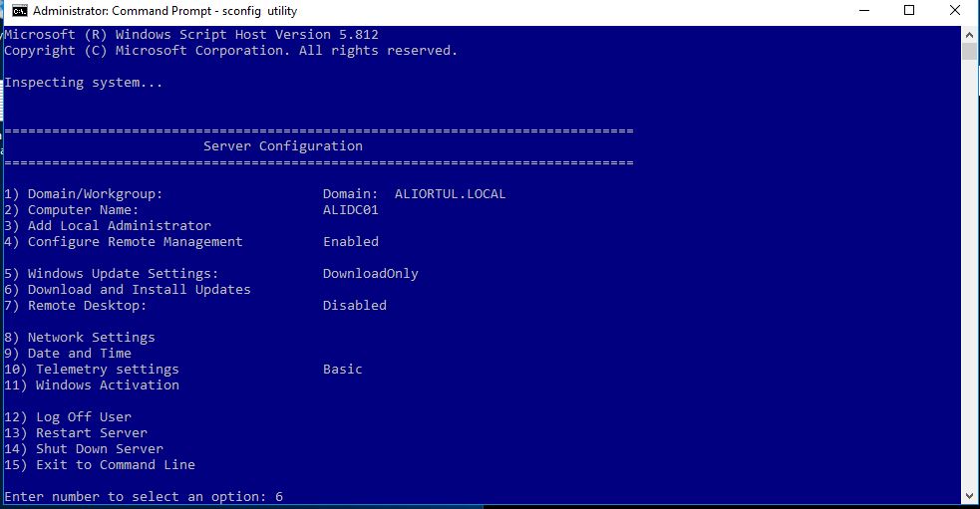Click the scrollbar down arrow
This screenshot has height=509, width=980.
[x=969, y=495]
